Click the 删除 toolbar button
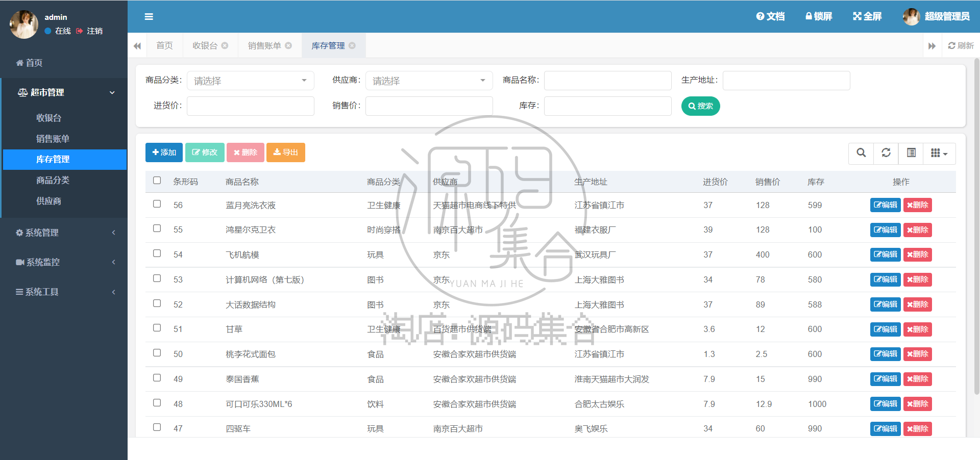Image resolution: width=980 pixels, height=460 pixels. click(x=246, y=152)
